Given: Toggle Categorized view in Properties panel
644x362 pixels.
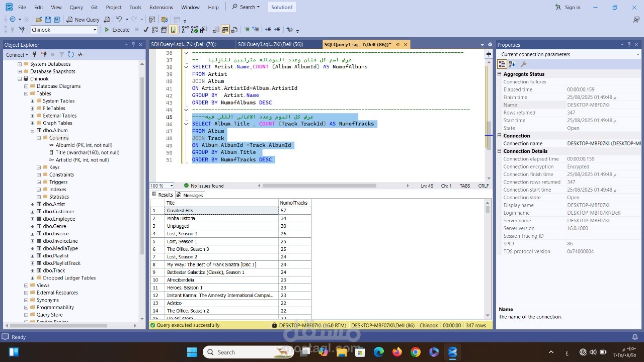Looking at the screenshot, I should 502,64.
